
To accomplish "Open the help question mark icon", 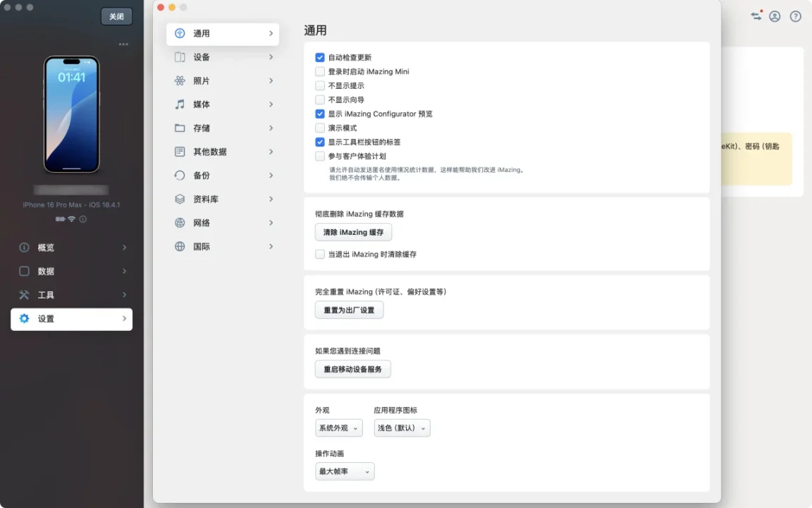I will click(x=795, y=17).
